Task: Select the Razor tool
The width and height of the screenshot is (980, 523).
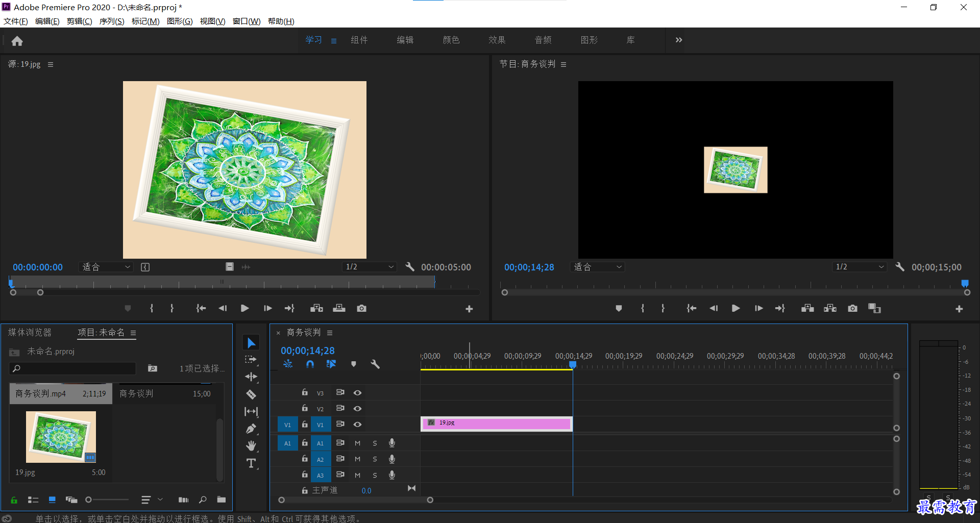Action: 251,394
